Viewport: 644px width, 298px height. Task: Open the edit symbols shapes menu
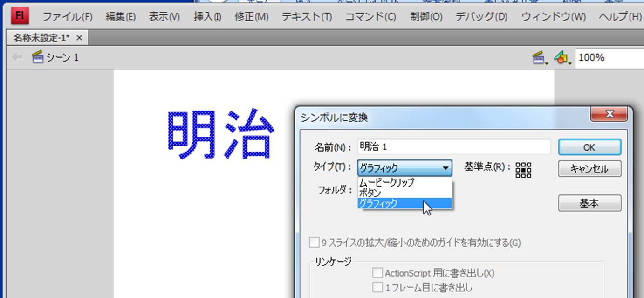(x=561, y=58)
